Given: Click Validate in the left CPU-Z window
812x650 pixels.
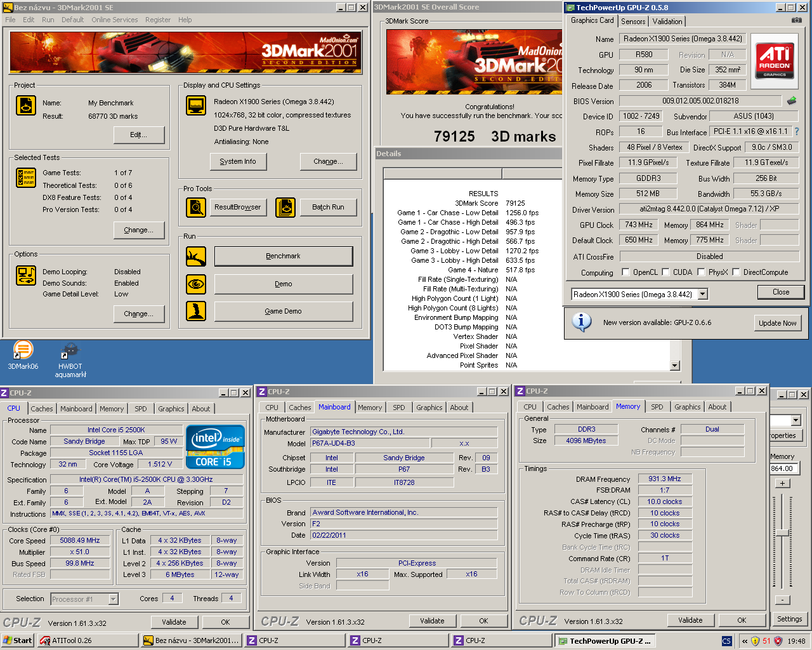Looking at the screenshot, I should pos(174,622).
